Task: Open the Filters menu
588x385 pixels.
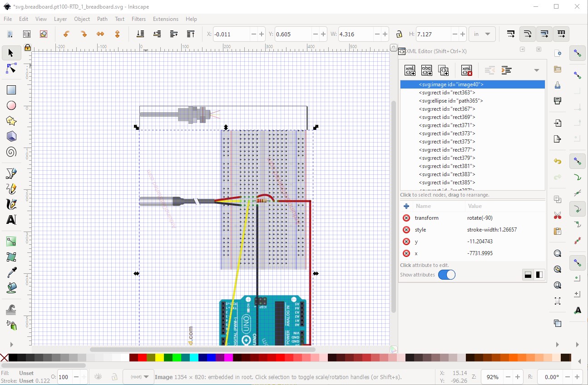Action: tap(139, 19)
